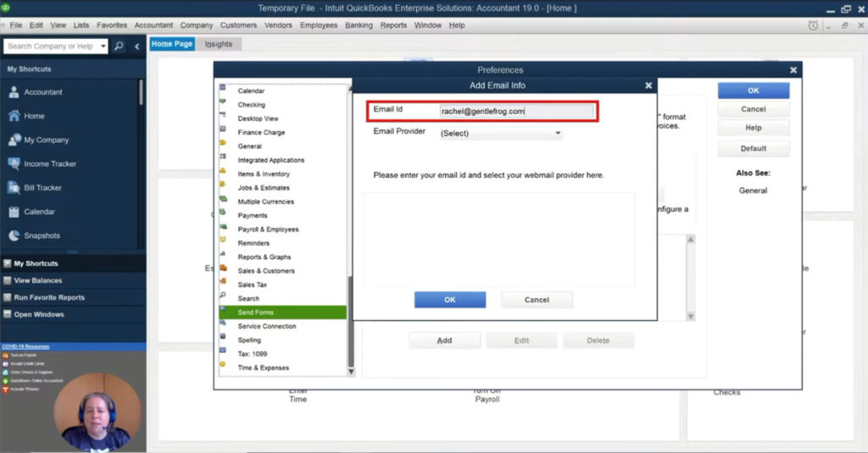Open the Reports menu
Viewport: 868px width, 453px height.
[x=393, y=25]
